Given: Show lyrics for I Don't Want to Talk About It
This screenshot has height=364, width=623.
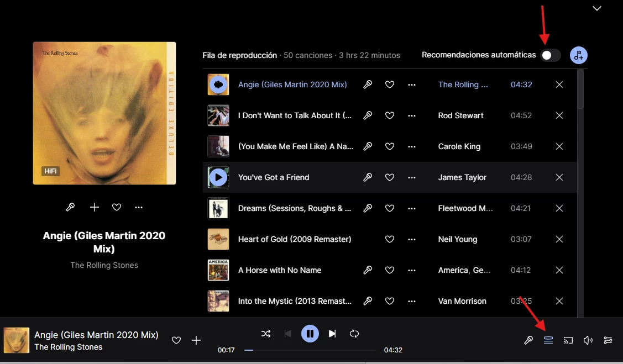Looking at the screenshot, I should 368,115.
